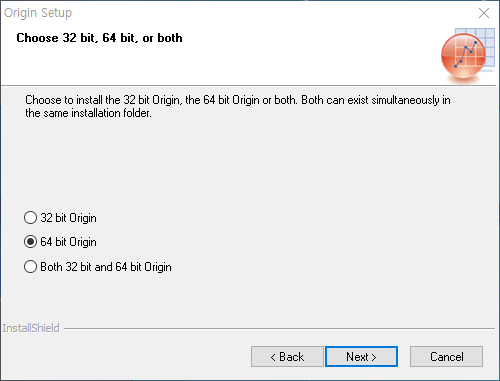This screenshot has width=500, height=381.
Task: Close the Origin Setup window
Action: [x=484, y=13]
